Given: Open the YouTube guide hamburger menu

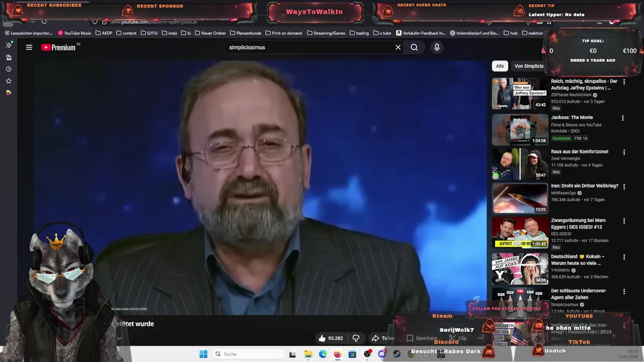Looking at the screenshot, I should pyautogui.click(x=29, y=47).
